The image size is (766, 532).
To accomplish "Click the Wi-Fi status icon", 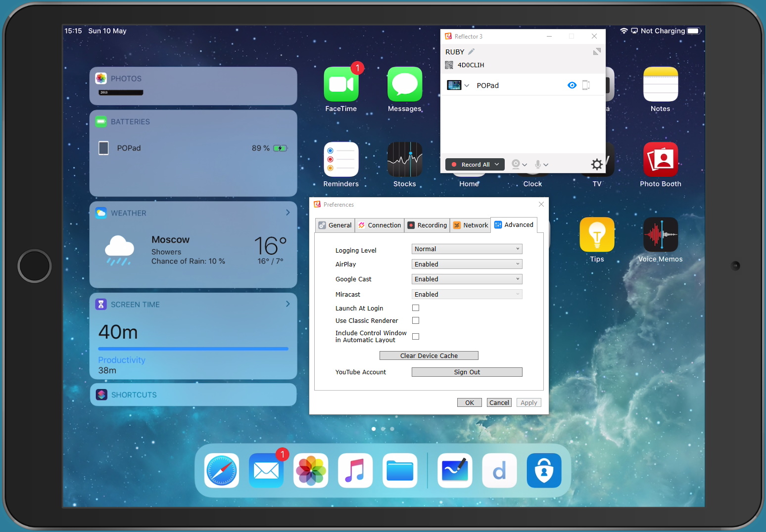I will coord(624,31).
